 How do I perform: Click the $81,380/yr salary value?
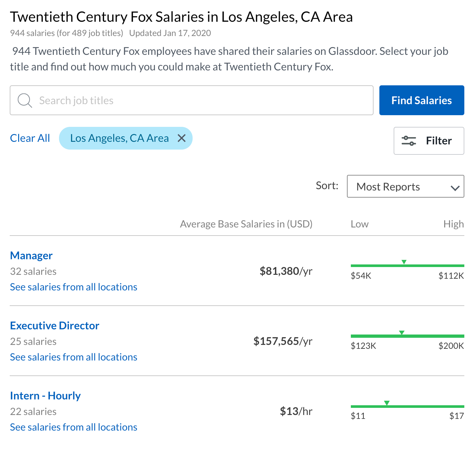(286, 271)
